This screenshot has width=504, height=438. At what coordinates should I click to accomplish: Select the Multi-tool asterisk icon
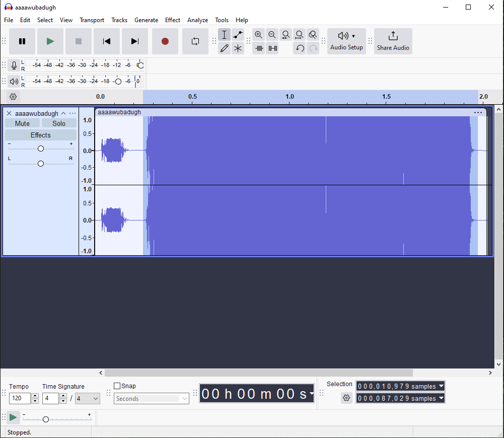pyautogui.click(x=238, y=48)
